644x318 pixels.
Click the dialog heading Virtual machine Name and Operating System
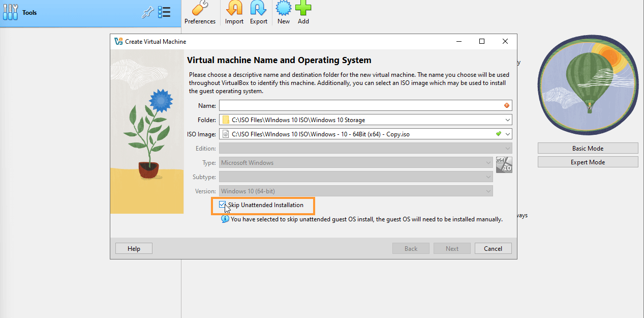(x=279, y=60)
